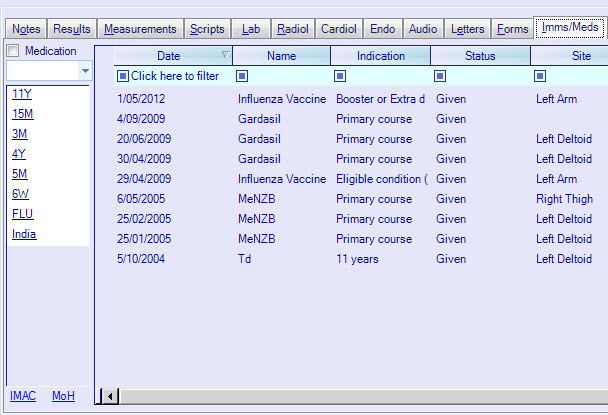
Task: Follow the IMAC link
Action: pyautogui.click(x=23, y=396)
